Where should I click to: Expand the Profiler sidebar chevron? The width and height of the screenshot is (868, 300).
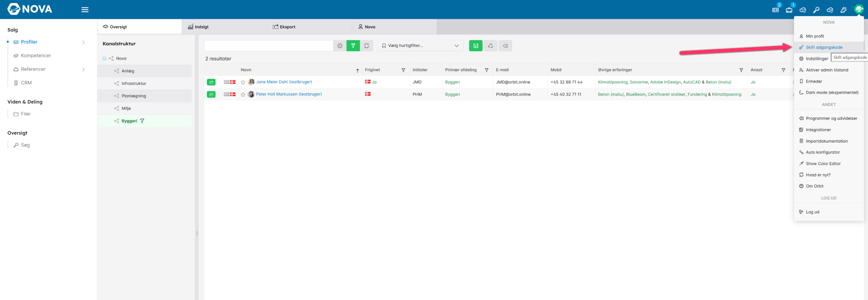point(84,42)
